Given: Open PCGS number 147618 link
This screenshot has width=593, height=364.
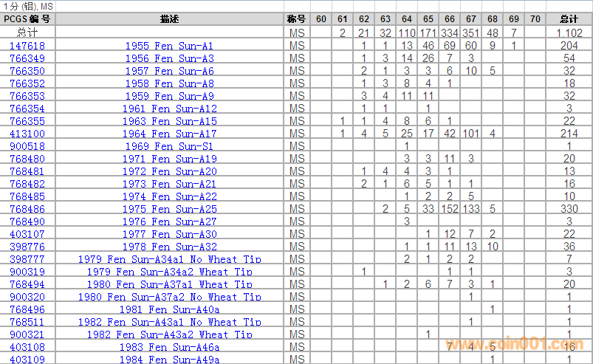Looking at the screenshot, I should [x=27, y=46].
